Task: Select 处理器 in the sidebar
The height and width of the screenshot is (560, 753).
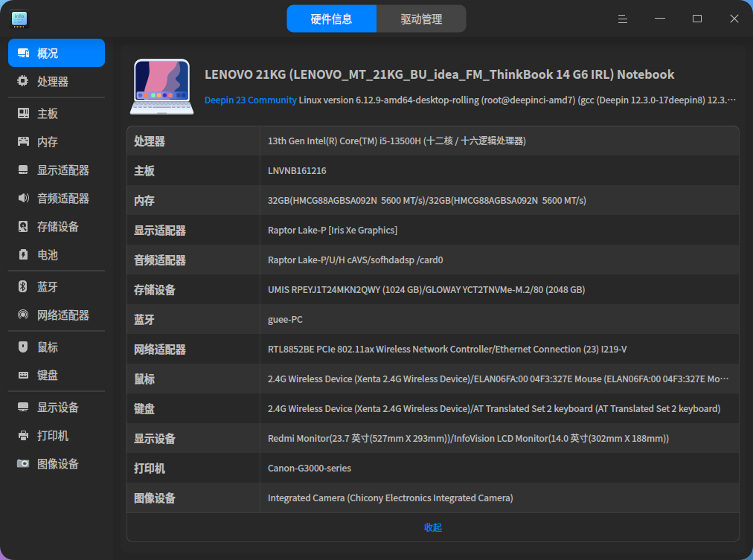Action: (57, 81)
